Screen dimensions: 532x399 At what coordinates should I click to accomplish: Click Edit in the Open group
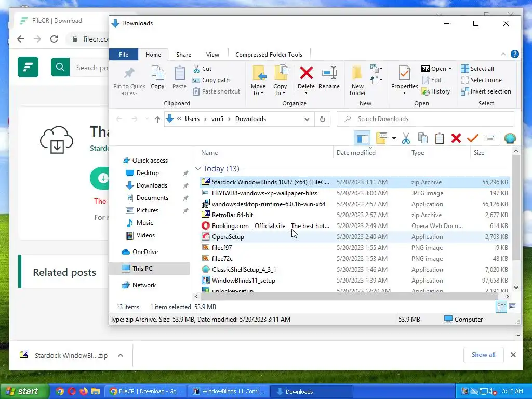(432, 80)
